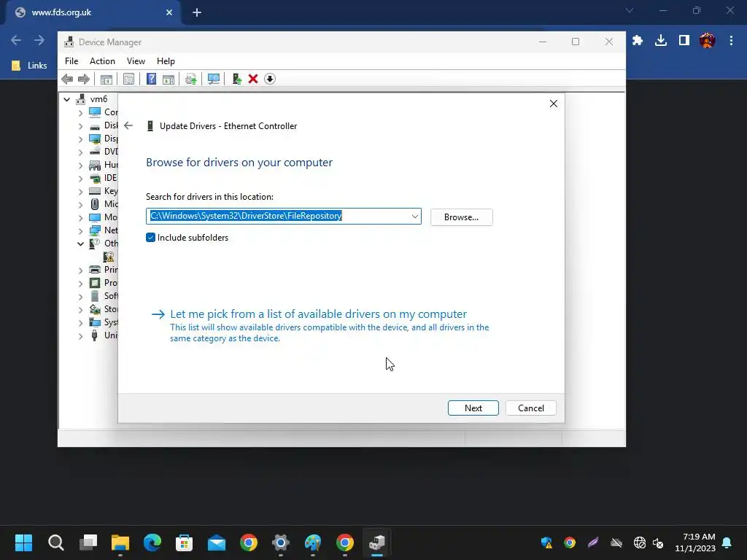The image size is (747, 560).
Task: Expand the Computer category chevron
Action: pos(80,113)
